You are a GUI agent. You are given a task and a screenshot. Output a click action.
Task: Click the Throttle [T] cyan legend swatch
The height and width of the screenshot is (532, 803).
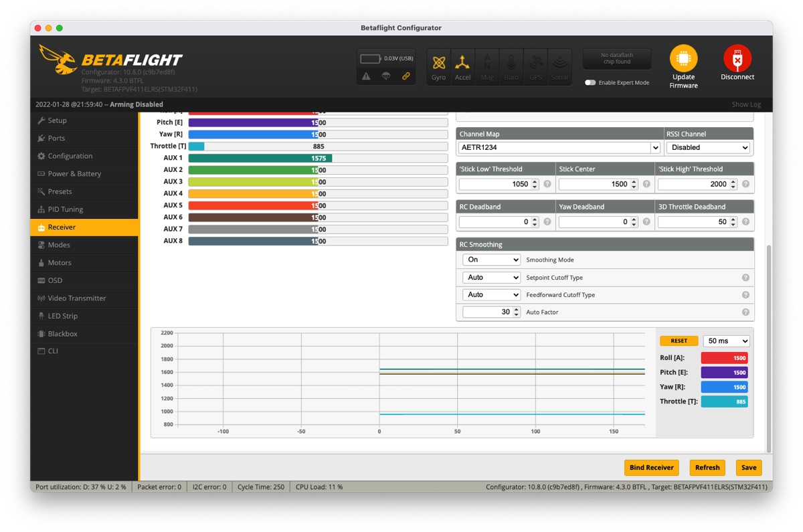coord(724,402)
